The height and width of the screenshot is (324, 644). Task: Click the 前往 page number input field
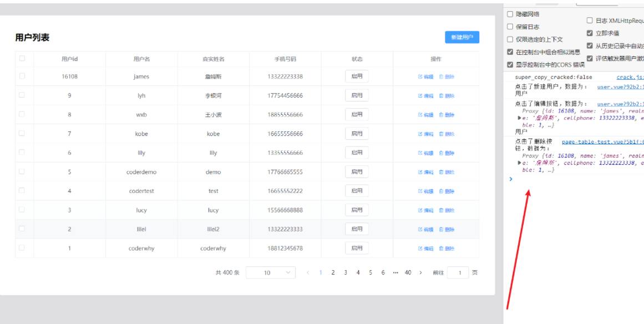pyautogui.click(x=458, y=272)
